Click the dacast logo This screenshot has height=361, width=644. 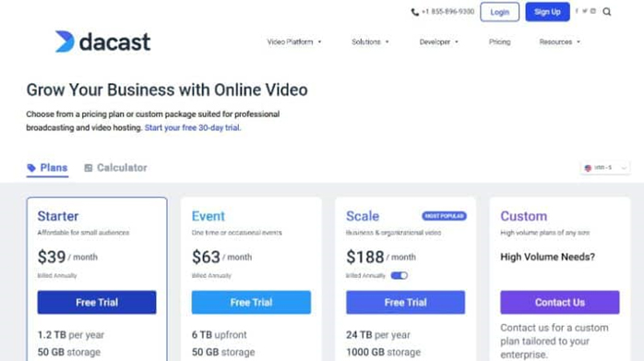(103, 42)
